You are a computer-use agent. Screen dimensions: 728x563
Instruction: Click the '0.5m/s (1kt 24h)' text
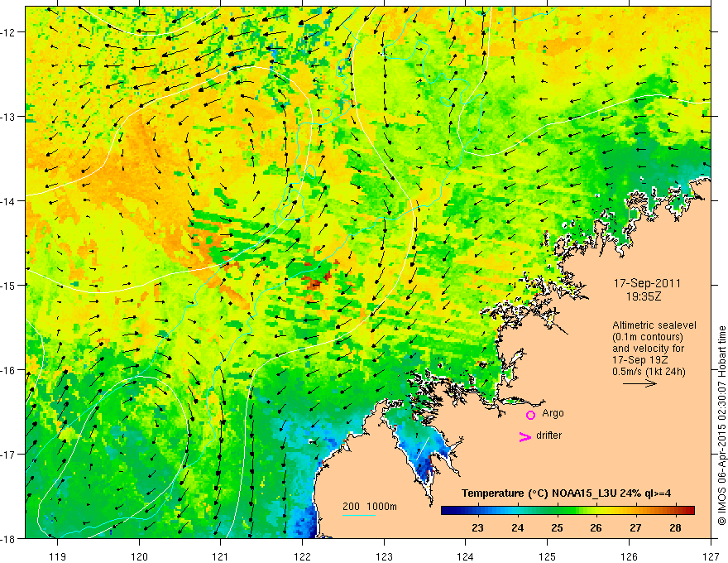(649, 372)
